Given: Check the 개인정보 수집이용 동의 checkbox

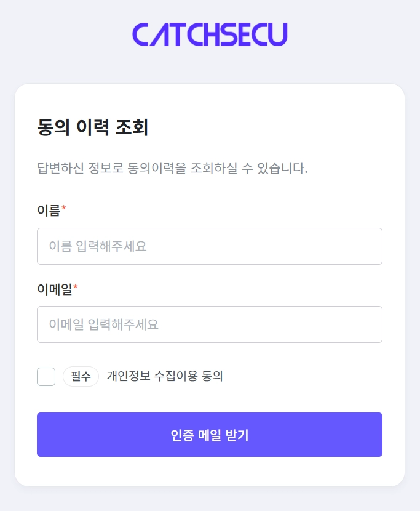Looking at the screenshot, I should click(x=46, y=376).
